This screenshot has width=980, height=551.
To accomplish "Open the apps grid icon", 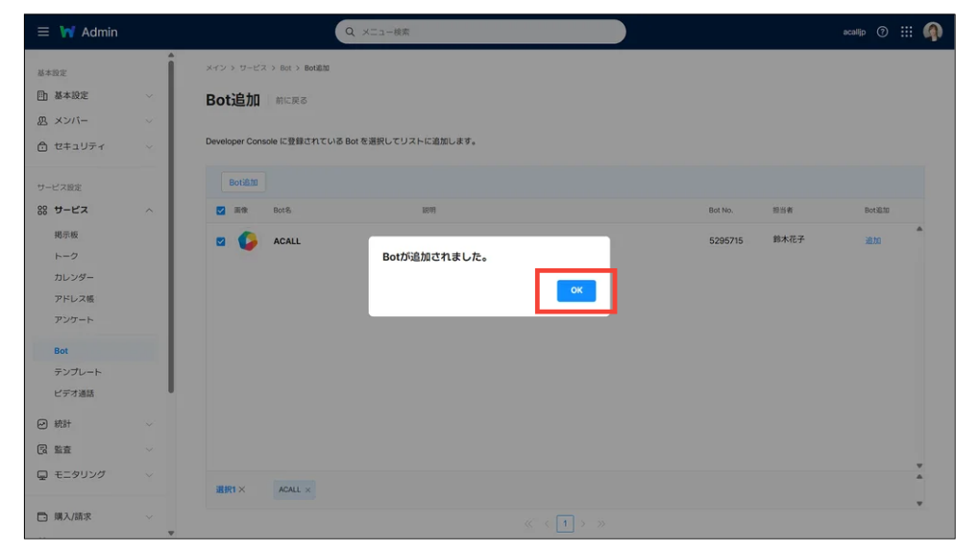I will pos(906,32).
